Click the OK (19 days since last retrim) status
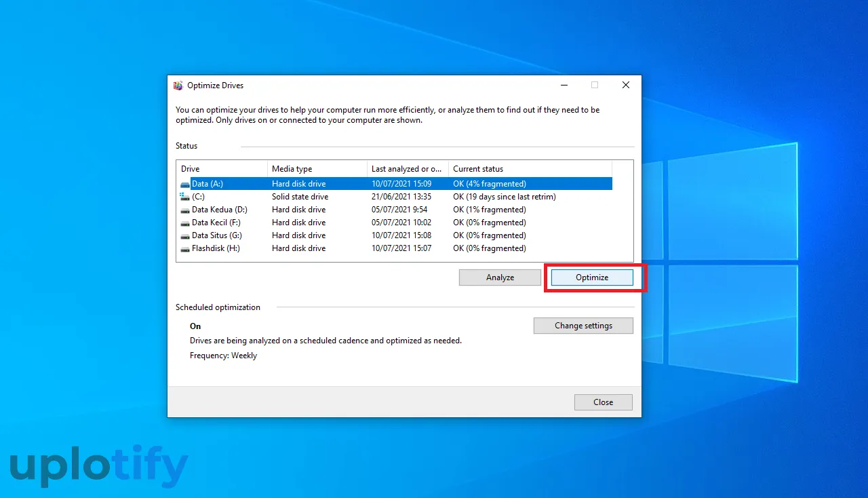The height and width of the screenshot is (498, 868). (505, 197)
